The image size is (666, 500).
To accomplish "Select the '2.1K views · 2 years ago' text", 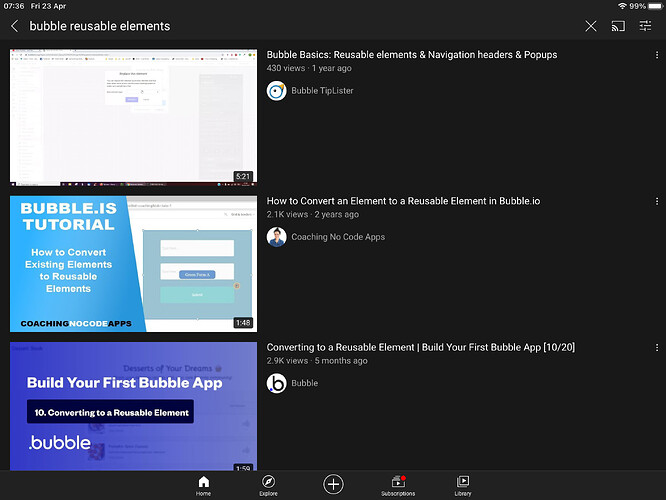I will 313,215.
